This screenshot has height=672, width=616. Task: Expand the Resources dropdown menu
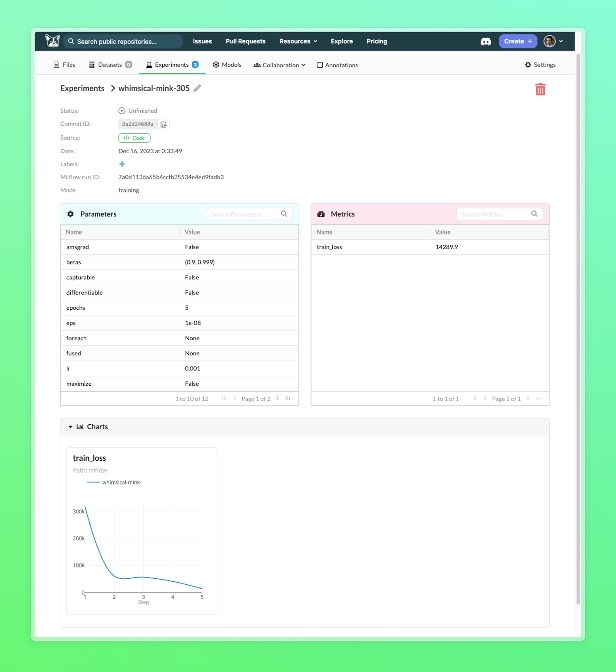click(298, 41)
